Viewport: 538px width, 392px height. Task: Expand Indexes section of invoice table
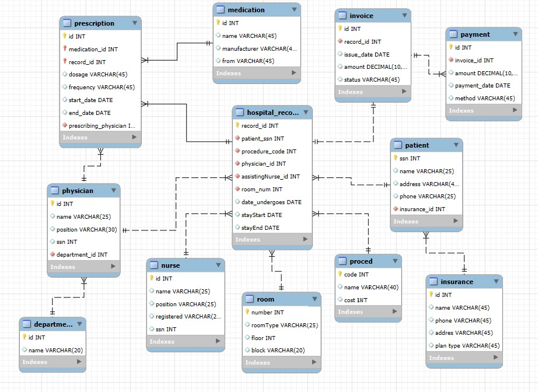pyautogui.click(x=404, y=91)
